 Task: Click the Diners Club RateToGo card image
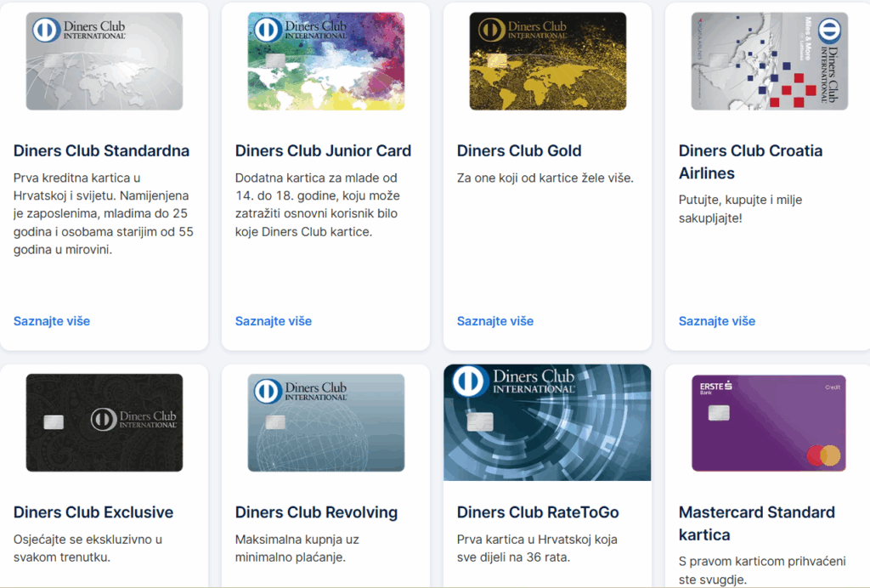point(547,422)
